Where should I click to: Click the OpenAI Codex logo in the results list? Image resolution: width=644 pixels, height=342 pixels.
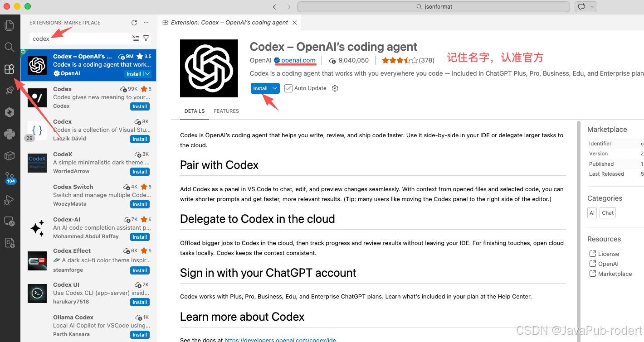pos(37,65)
